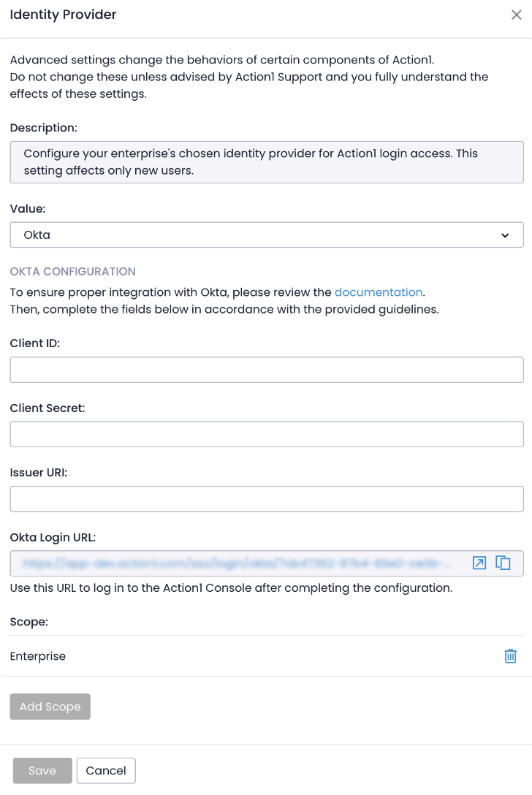Viewport: 532px width, 795px height.
Task: Copy the Okta Login URL
Action: (x=503, y=563)
